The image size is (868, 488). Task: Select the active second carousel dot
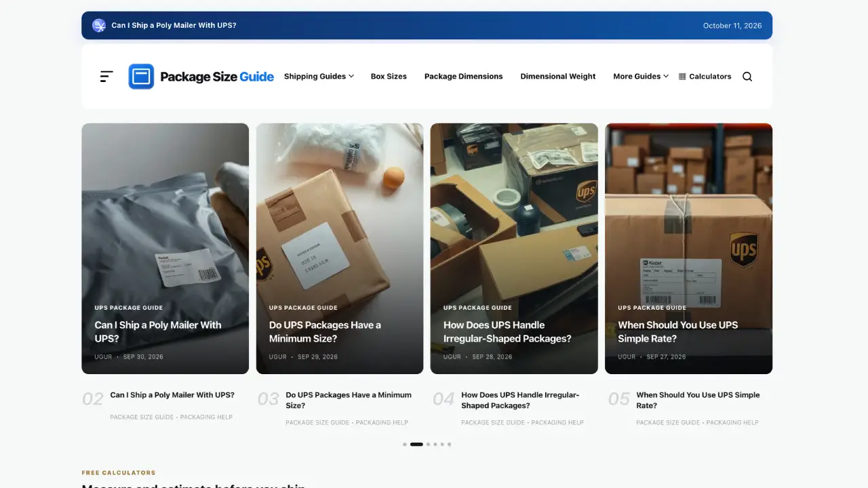click(x=416, y=445)
